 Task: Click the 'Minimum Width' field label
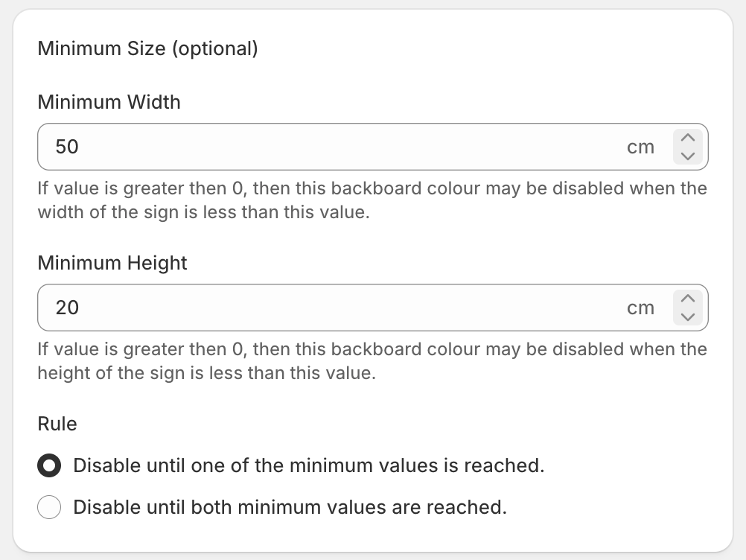point(109,102)
